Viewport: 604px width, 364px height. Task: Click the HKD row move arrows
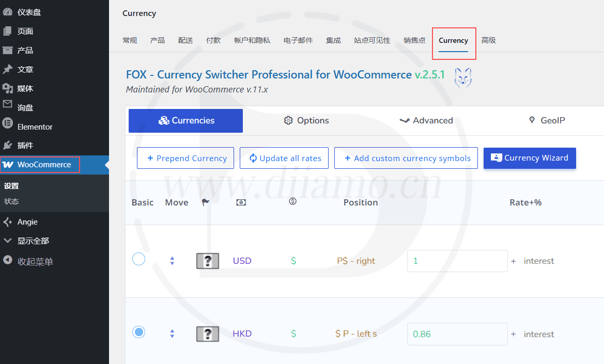click(x=172, y=334)
